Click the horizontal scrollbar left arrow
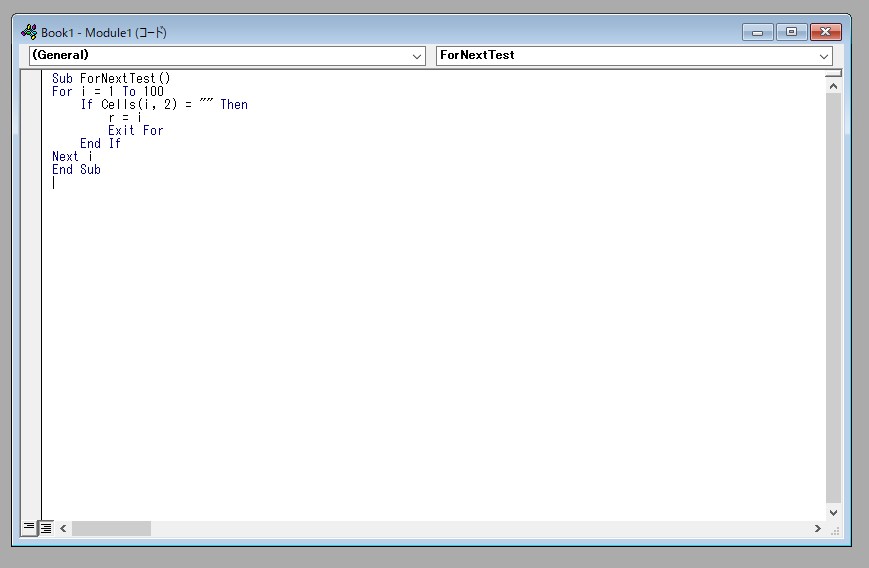This screenshot has width=869, height=568. click(63, 528)
